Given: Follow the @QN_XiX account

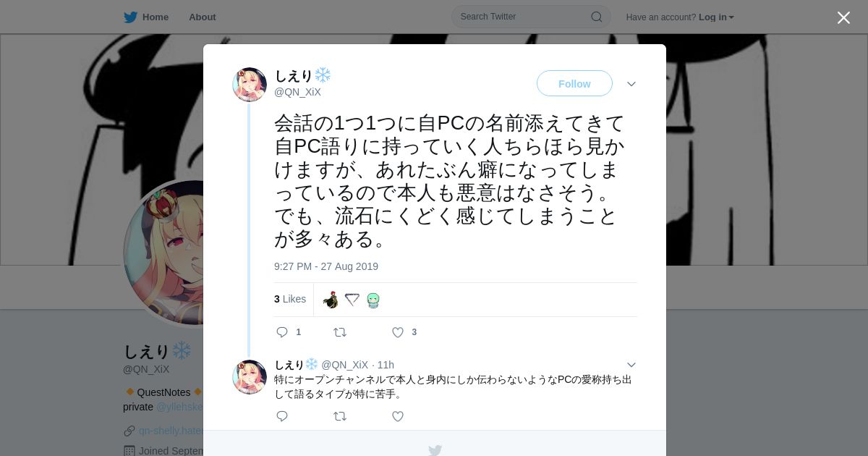Looking at the screenshot, I should point(574,84).
